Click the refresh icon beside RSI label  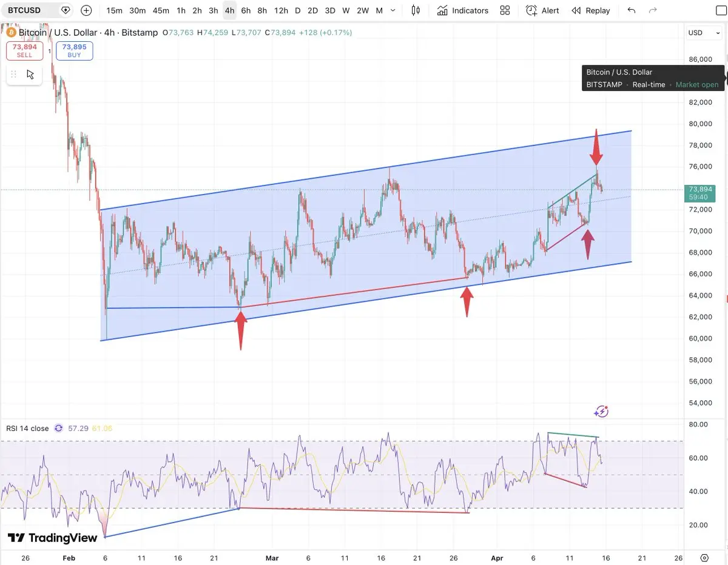pyautogui.click(x=58, y=429)
